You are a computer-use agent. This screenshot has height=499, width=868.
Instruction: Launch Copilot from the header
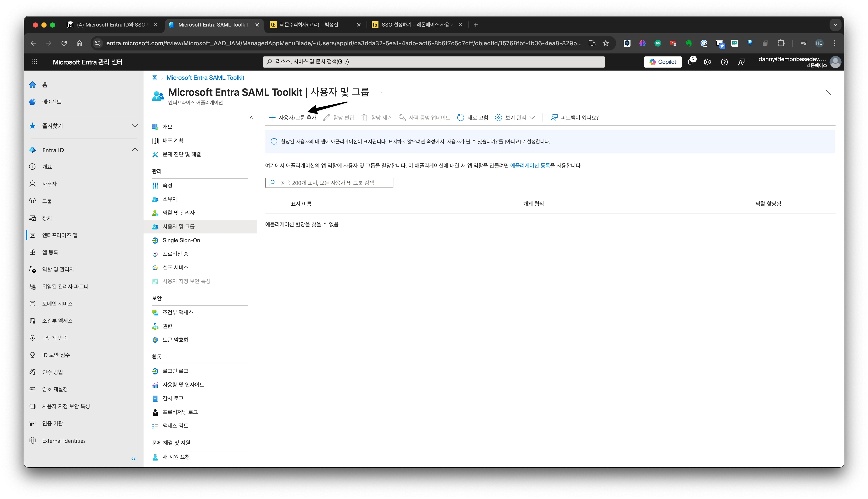pos(663,62)
